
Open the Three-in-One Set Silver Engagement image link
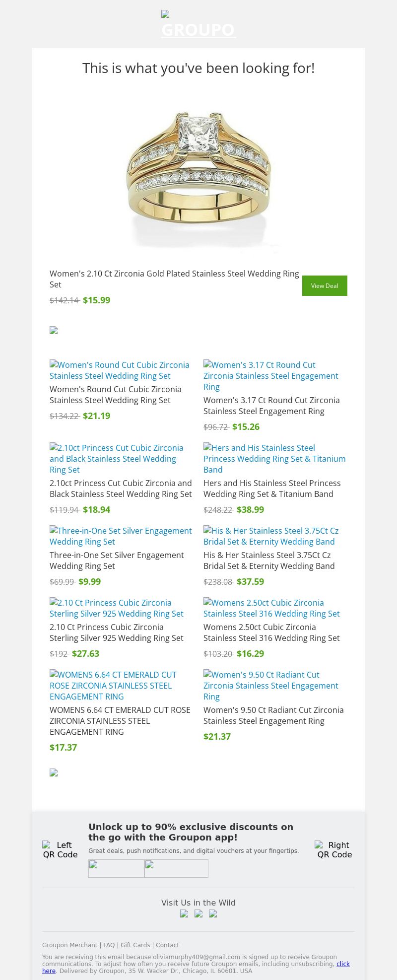121,536
